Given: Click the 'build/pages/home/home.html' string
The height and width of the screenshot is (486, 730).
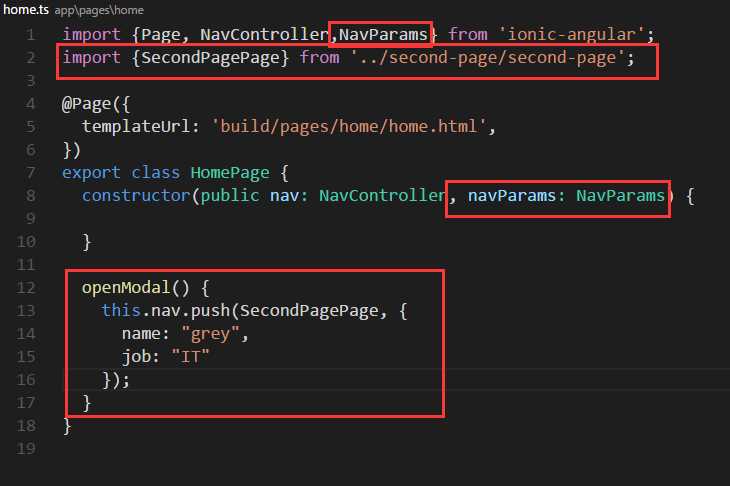Looking at the screenshot, I should click(349, 126).
